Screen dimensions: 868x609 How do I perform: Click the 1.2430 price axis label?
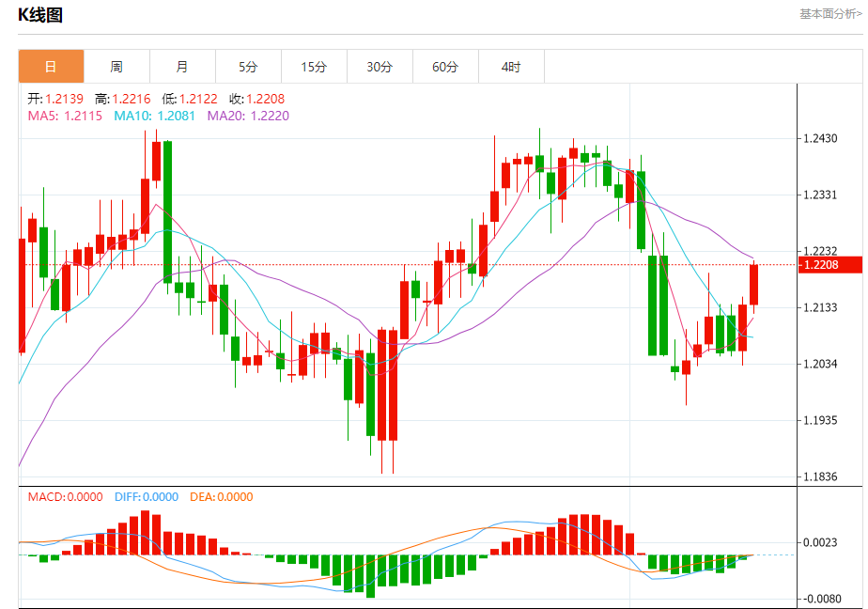pyautogui.click(x=820, y=138)
